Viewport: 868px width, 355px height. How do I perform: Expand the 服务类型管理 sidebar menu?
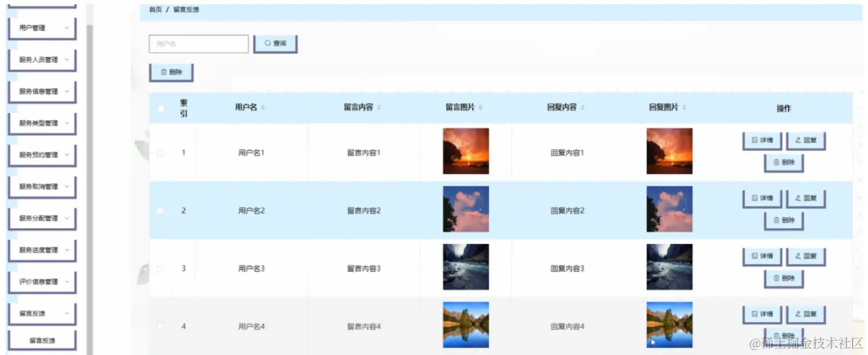click(x=42, y=123)
